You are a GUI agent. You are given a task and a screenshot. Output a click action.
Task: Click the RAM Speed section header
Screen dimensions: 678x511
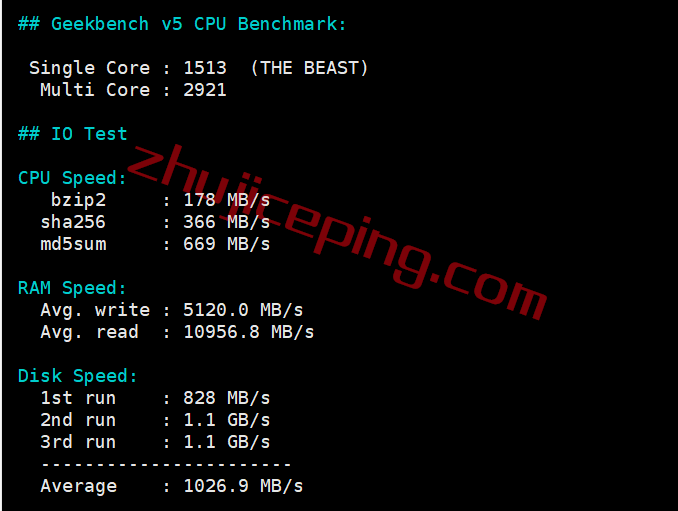(72, 288)
